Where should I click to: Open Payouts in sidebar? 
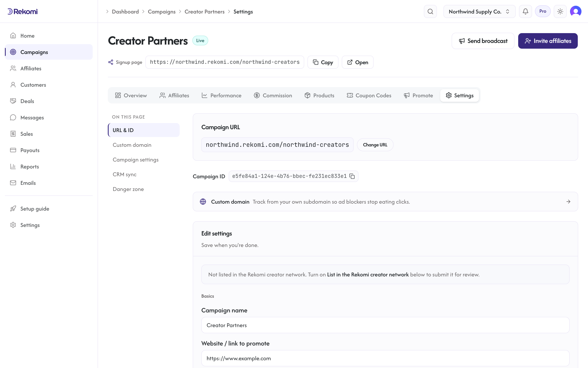pos(49,150)
